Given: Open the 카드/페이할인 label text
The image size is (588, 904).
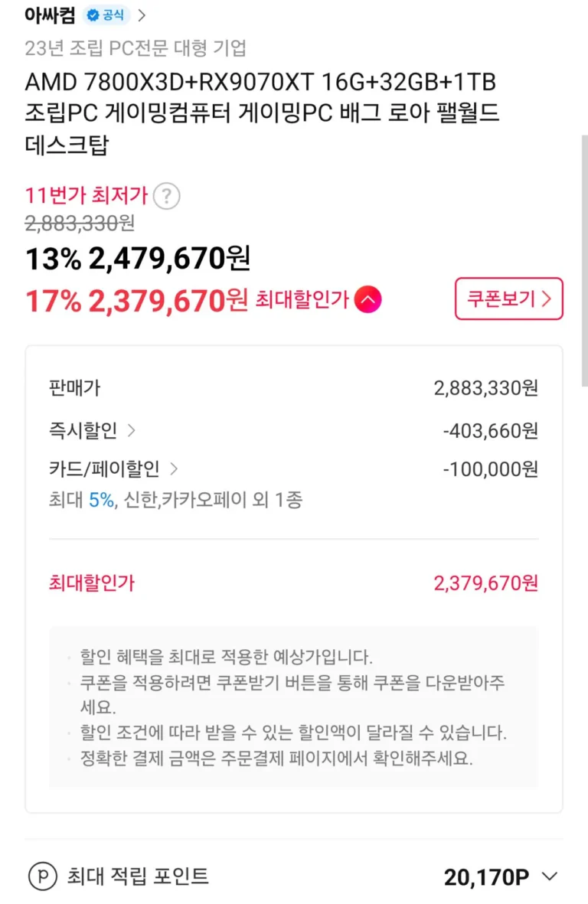Looking at the screenshot, I should [x=104, y=468].
